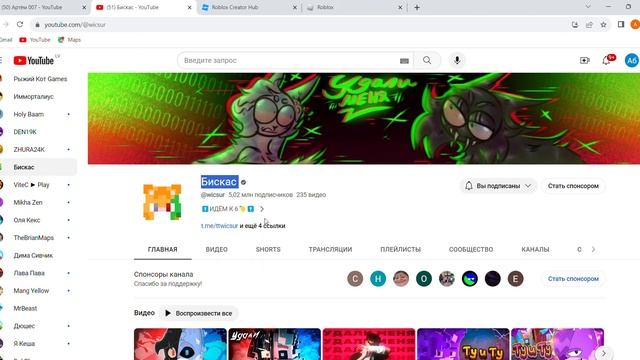Show next videos with carousel arrow
Viewport: 640px width, 360px height.
coord(603,353)
